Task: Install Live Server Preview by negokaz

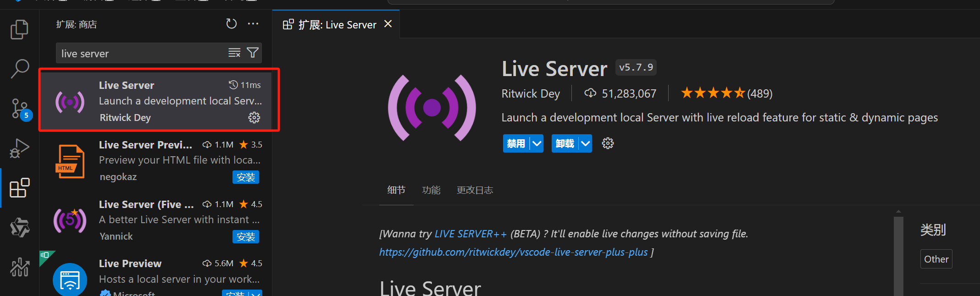Action: (246, 177)
